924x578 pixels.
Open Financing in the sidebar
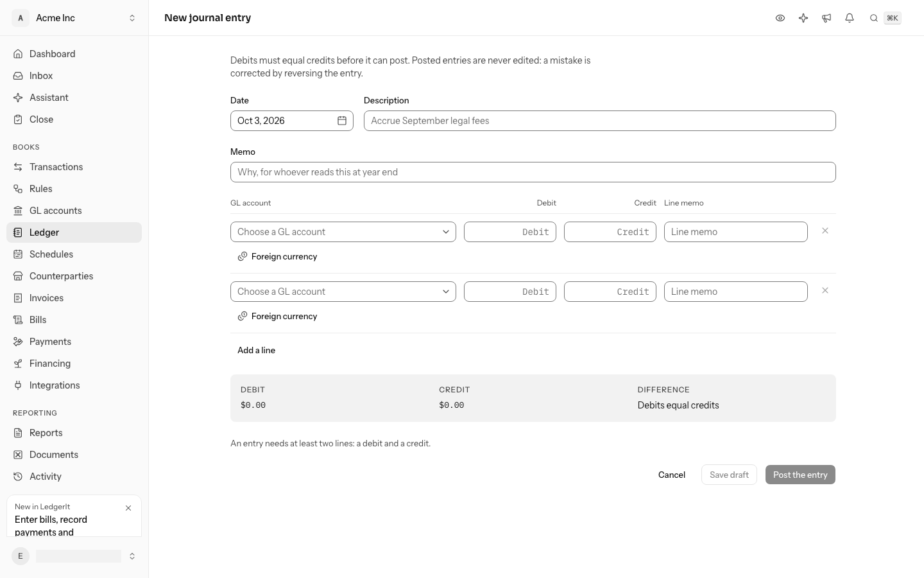74,363
